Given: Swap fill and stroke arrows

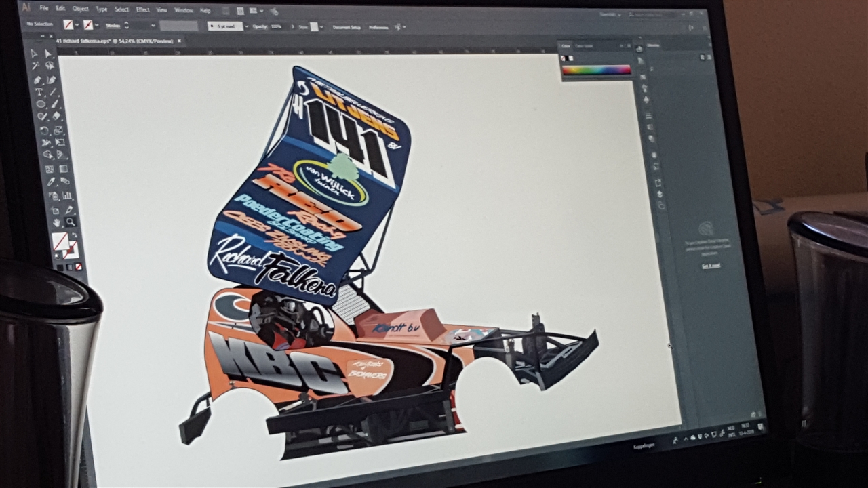Looking at the screenshot, I should [x=75, y=235].
